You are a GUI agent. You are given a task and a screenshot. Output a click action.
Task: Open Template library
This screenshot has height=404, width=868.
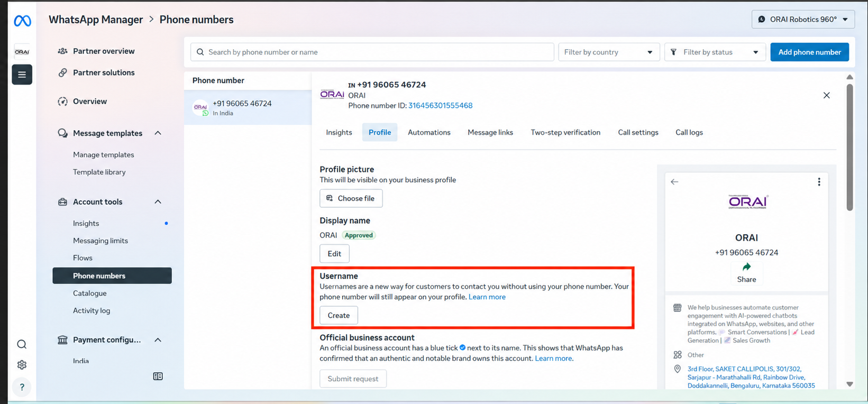99,172
